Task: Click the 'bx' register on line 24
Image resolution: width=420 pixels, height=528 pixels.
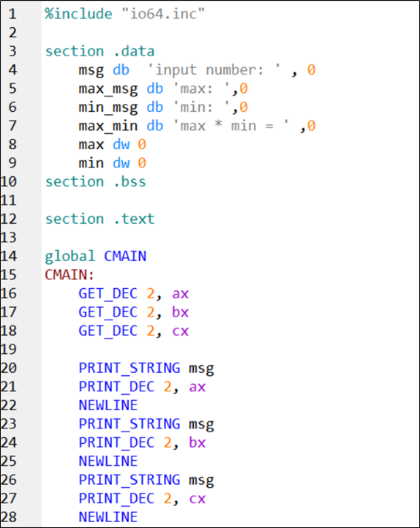Action: click(x=198, y=442)
